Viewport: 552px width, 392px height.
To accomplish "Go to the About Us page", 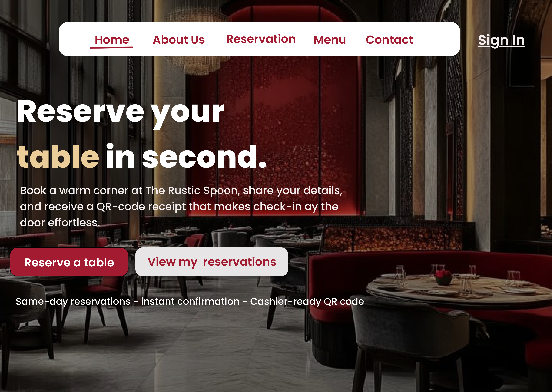I will [179, 40].
